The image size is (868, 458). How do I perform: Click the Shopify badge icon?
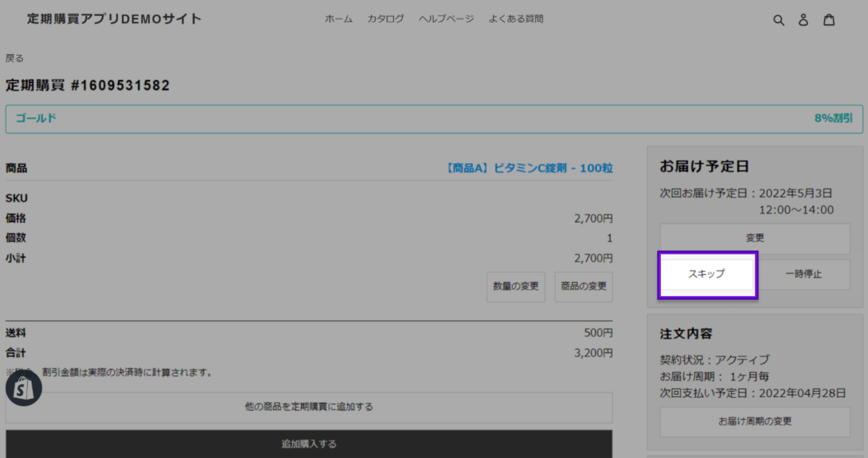point(24,389)
